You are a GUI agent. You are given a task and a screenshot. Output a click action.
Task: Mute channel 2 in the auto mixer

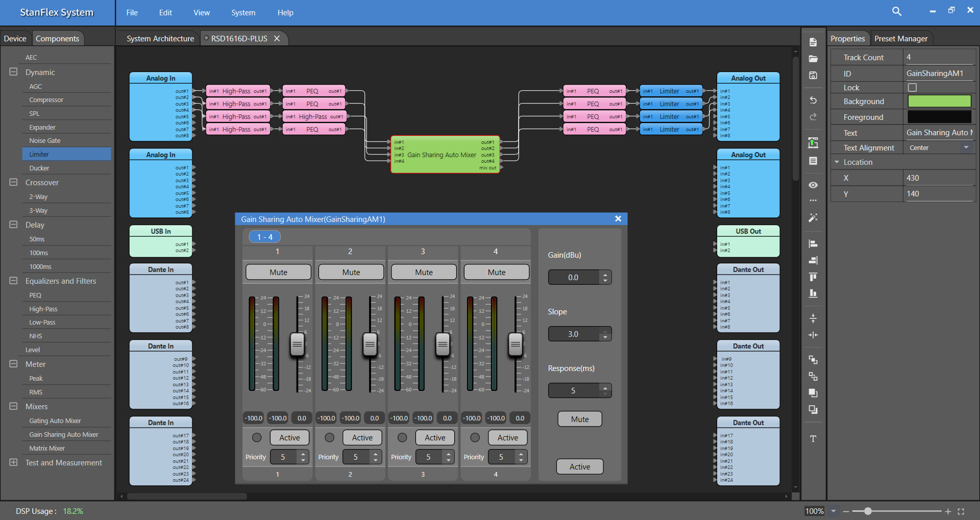point(351,273)
